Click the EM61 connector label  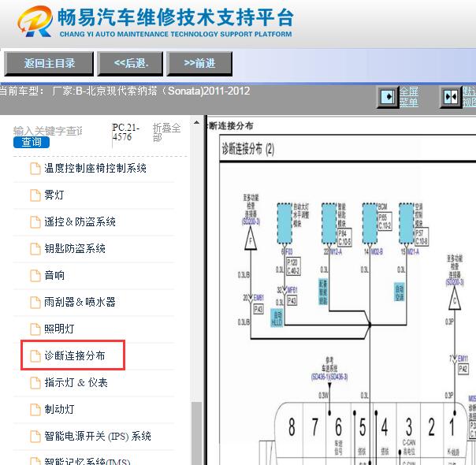pos(258,298)
